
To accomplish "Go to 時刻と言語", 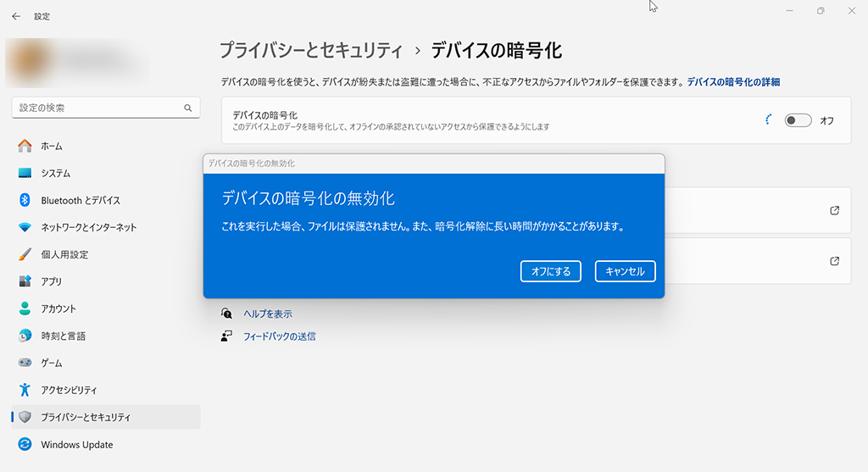I will point(106,336).
